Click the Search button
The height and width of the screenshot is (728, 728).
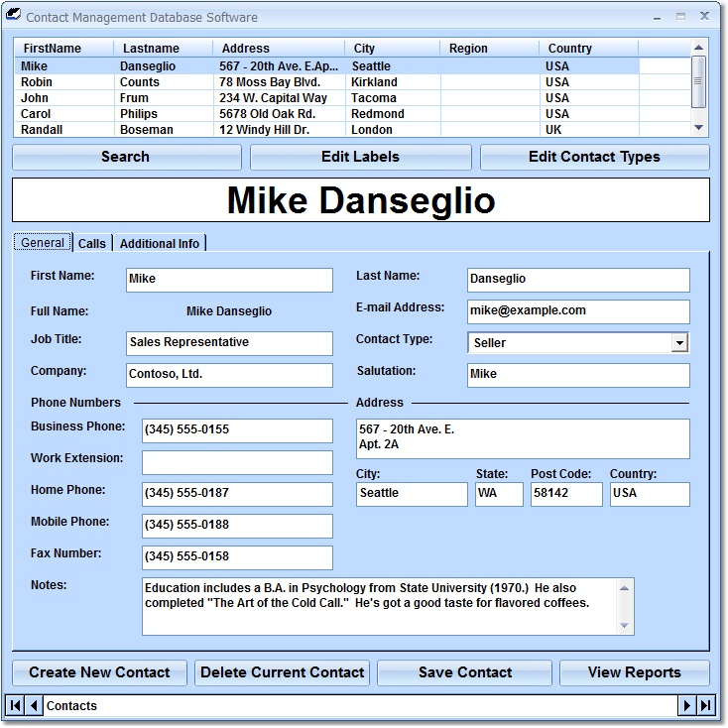point(126,157)
